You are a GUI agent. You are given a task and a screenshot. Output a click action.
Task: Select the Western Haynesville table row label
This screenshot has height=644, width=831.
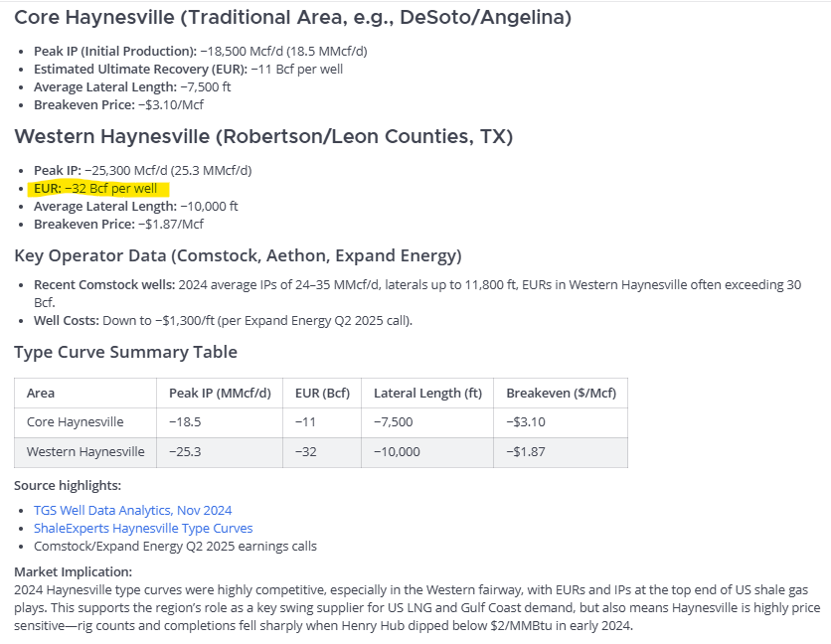tap(85, 451)
